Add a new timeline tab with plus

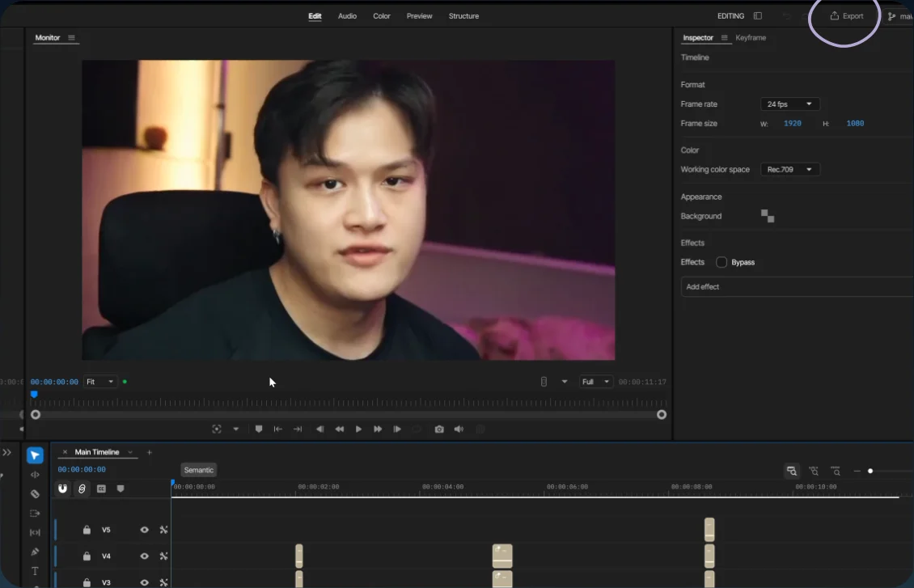(149, 452)
